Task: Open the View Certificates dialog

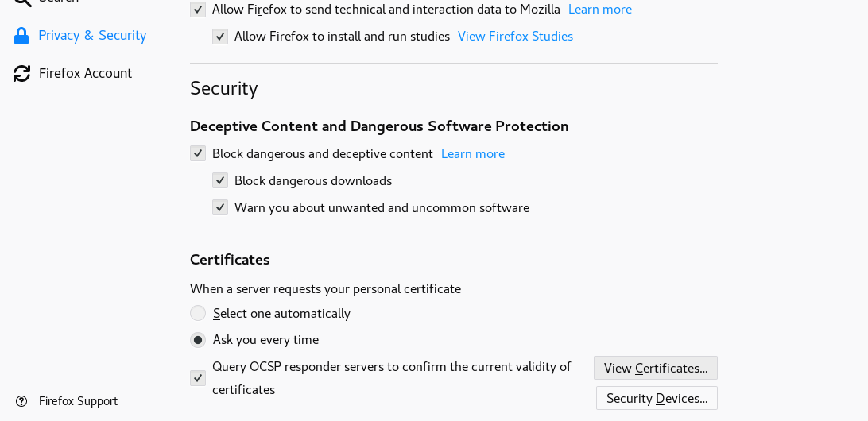Action: click(656, 368)
